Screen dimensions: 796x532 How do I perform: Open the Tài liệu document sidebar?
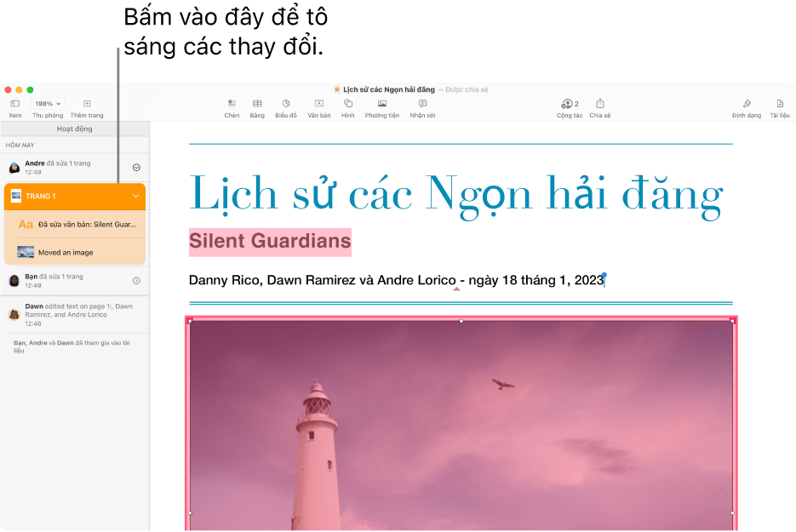780,103
